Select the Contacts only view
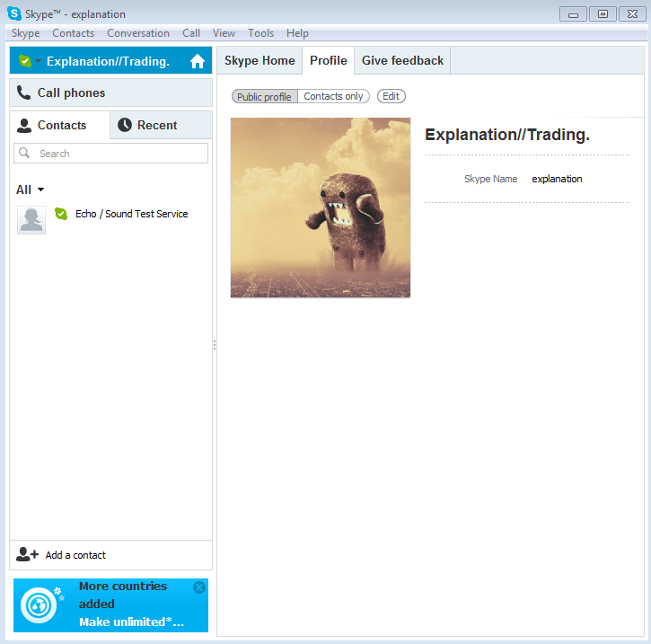This screenshot has height=644, width=651. pyautogui.click(x=333, y=96)
